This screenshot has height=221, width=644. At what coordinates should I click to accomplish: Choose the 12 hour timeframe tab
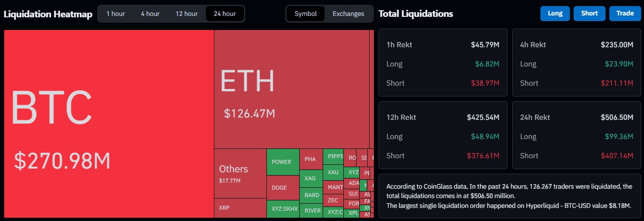pos(187,14)
